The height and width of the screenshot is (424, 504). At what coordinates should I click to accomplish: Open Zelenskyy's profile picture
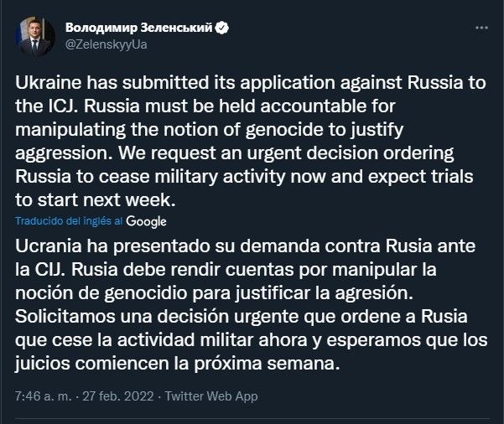(33, 34)
